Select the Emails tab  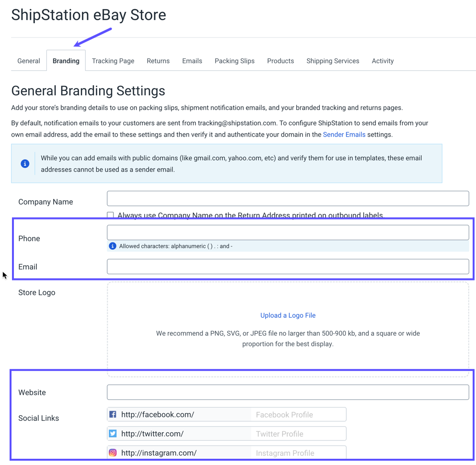[x=192, y=61]
